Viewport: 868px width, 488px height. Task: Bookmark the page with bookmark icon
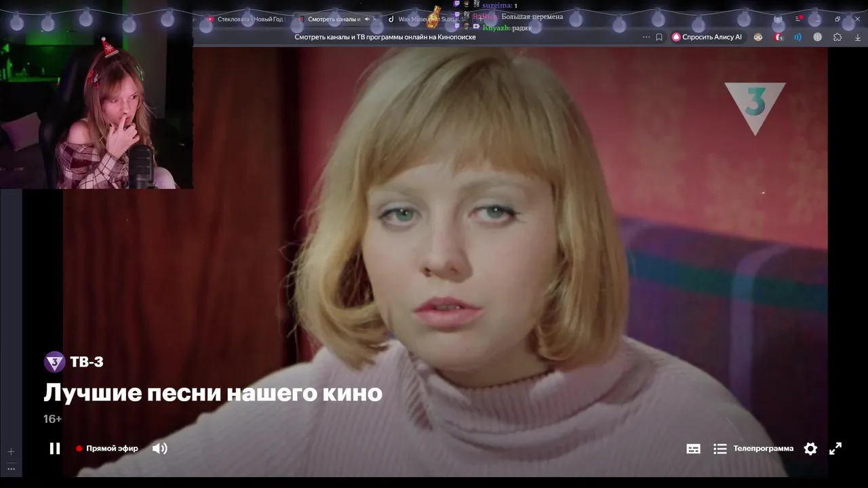click(659, 37)
